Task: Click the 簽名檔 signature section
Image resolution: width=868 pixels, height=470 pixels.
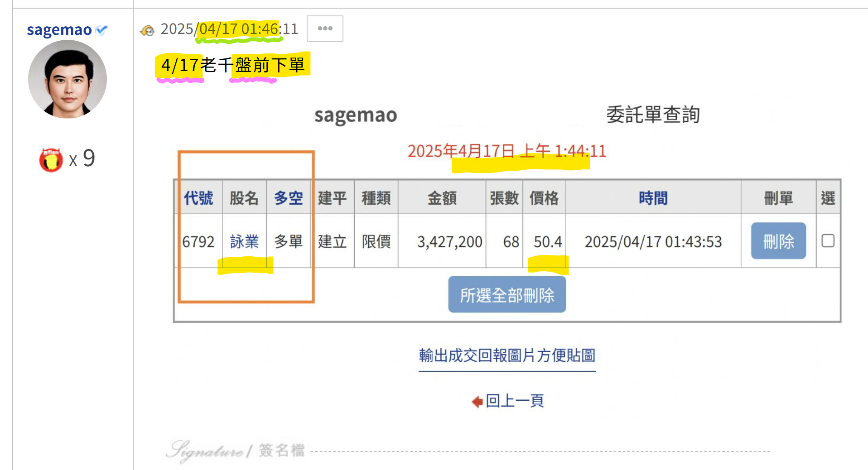Action: [281, 450]
